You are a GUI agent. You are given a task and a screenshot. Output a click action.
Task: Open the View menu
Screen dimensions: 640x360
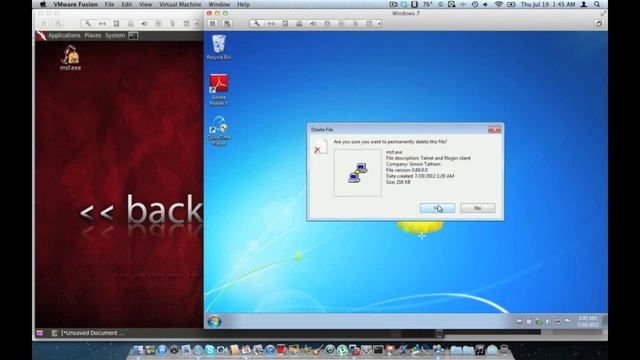pyautogui.click(x=145, y=4)
